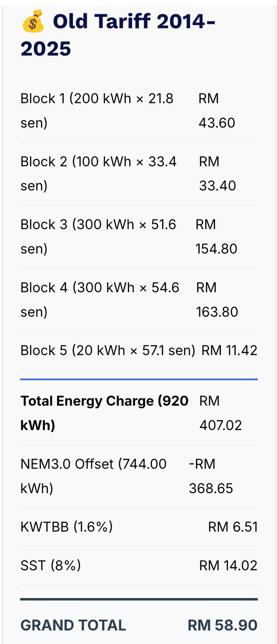The image size is (277, 644).
Task: Select the Block 5 20 kWh row label
Action: [108, 350]
